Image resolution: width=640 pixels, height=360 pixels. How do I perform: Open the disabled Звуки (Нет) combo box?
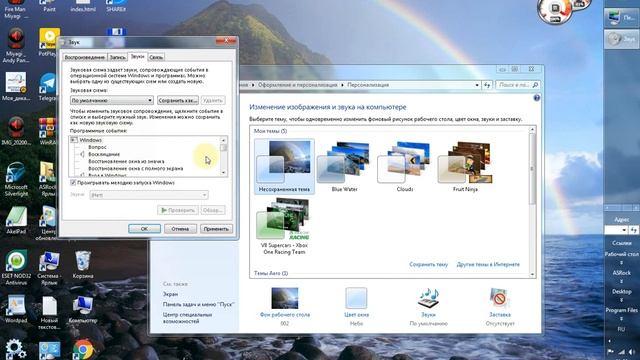[149, 195]
